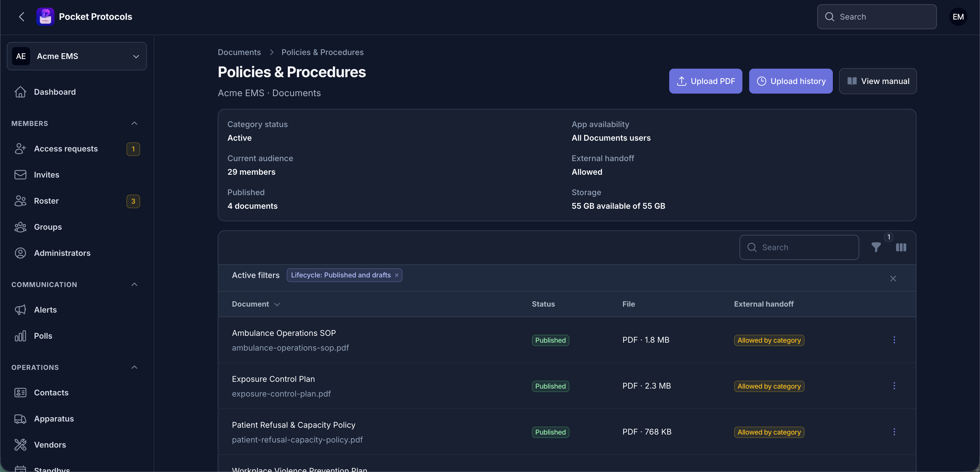This screenshot has height=472, width=980.
Task: Clear all active filters with the X
Action: click(893, 279)
